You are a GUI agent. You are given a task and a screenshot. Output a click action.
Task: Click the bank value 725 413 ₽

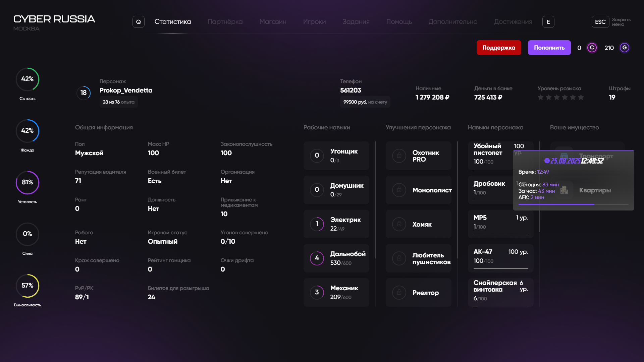(x=488, y=98)
